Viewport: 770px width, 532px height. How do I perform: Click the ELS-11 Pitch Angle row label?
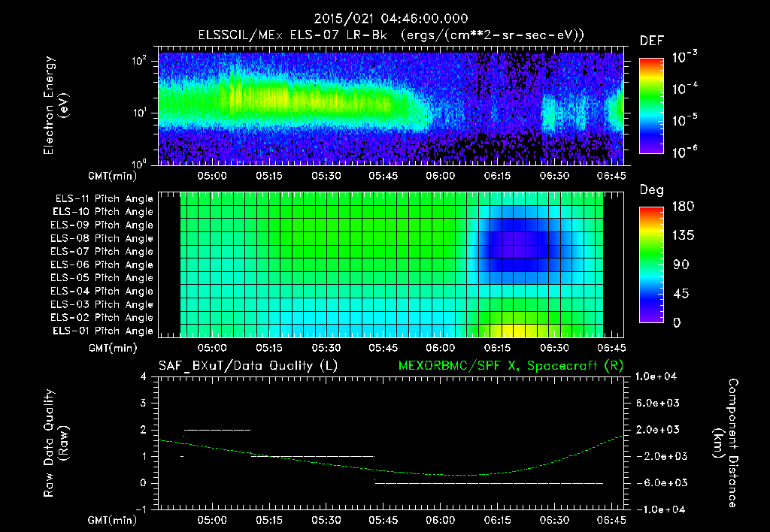(x=104, y=199)
